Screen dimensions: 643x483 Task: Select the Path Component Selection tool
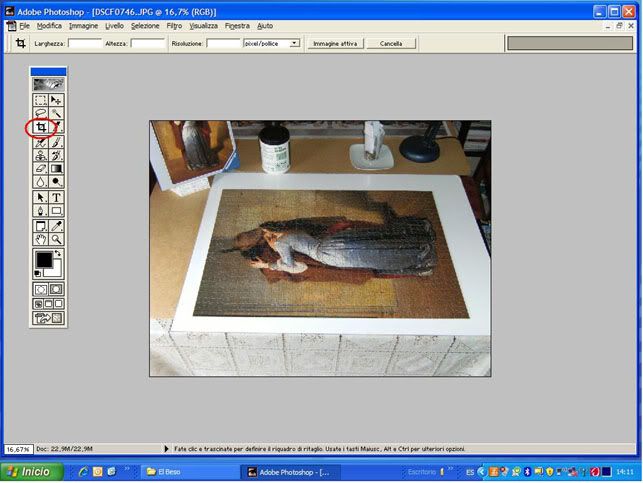point(41,197)
